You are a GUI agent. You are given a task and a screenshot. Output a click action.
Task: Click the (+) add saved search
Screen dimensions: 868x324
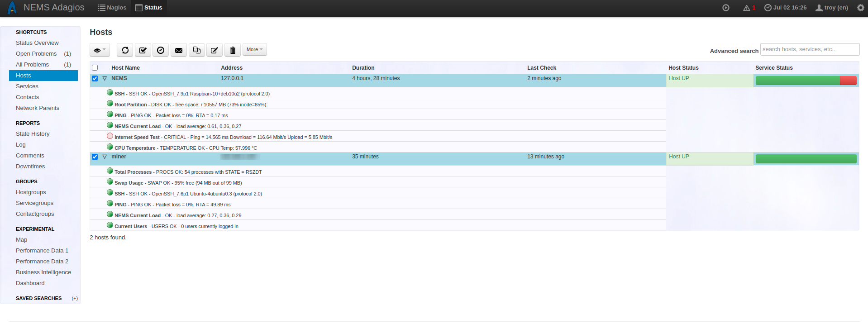75,298
